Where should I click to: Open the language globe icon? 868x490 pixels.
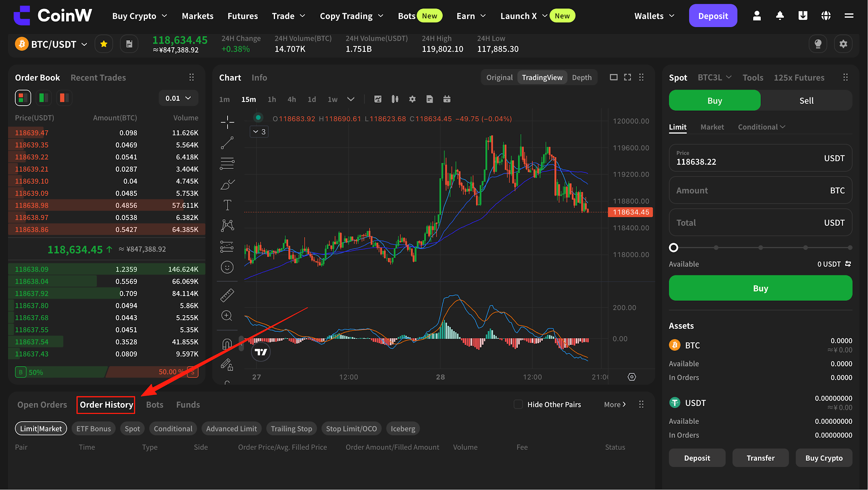tap(826, 16)
